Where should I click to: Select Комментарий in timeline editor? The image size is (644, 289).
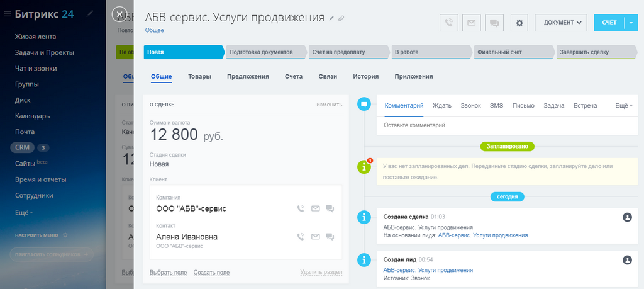[x=404, y=106]
